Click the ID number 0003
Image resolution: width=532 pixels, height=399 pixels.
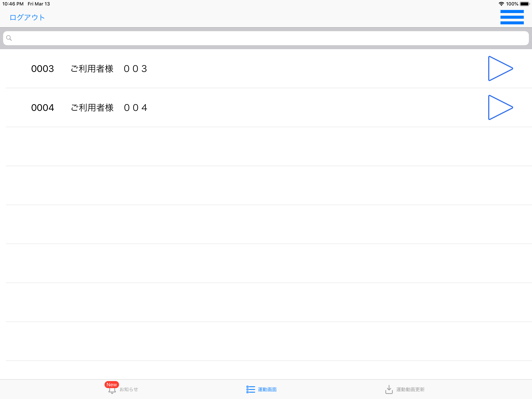(43, 69)
